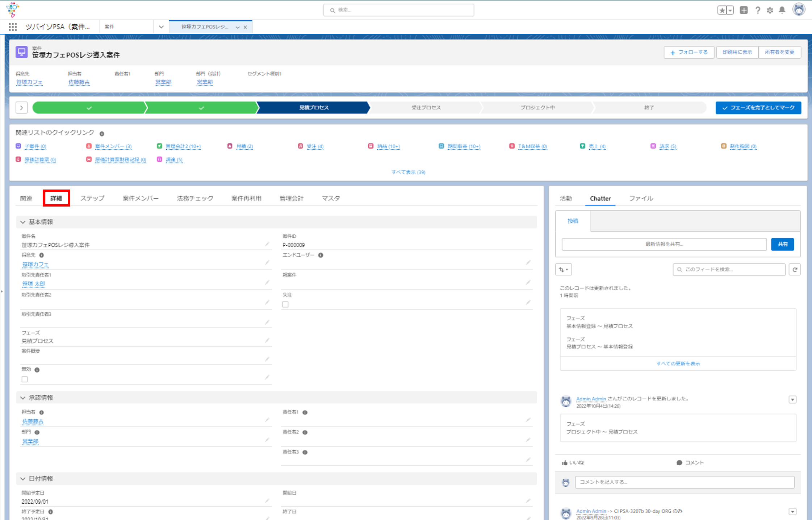The image size is (812, 520).
Task: Switch to the ファイル tab
Action: tap(641, 198)
